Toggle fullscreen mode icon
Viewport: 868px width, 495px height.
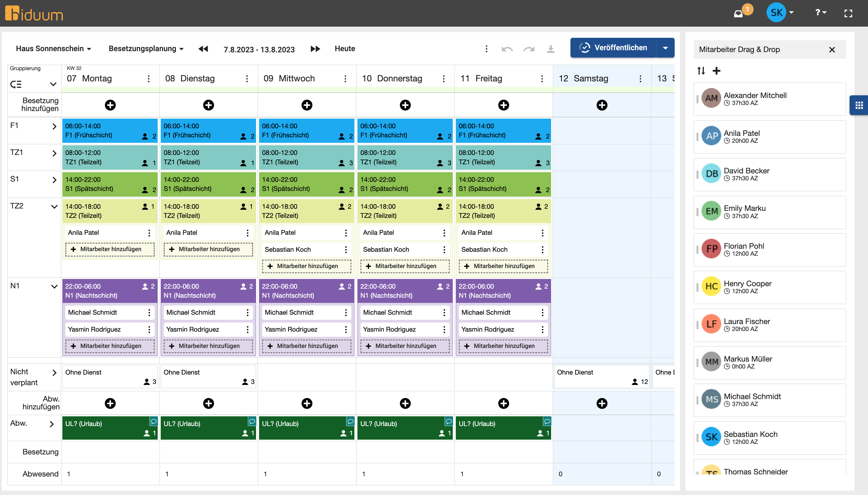coord(848,13)
